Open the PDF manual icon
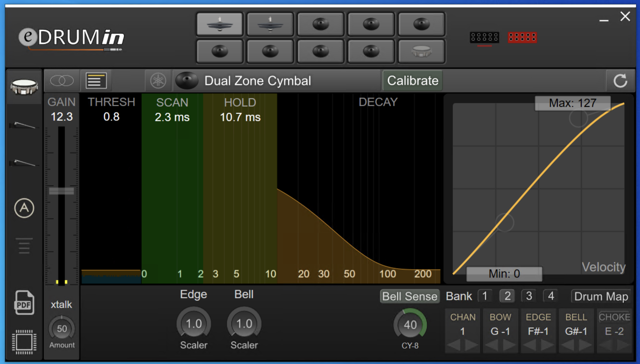Image resolution: width=640 pixels, height=364 pixels. [x=24, y=302]
